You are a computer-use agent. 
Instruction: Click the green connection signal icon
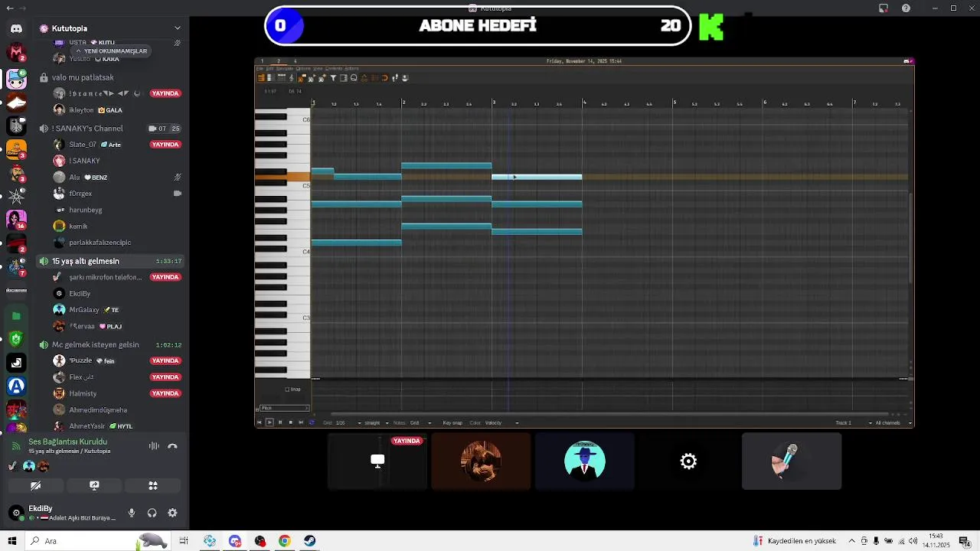pyautogui.click(x=16, y=445)
